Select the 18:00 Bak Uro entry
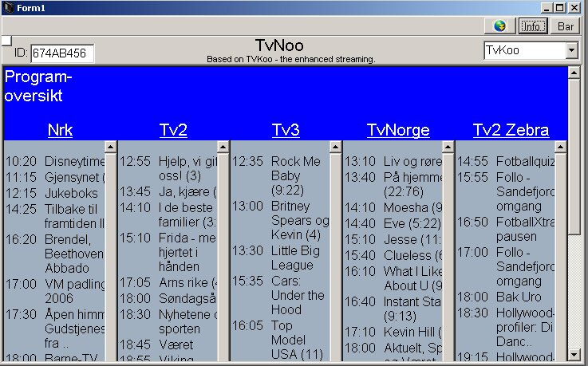This screenshot has width=588, height=366. click(499, 297)
